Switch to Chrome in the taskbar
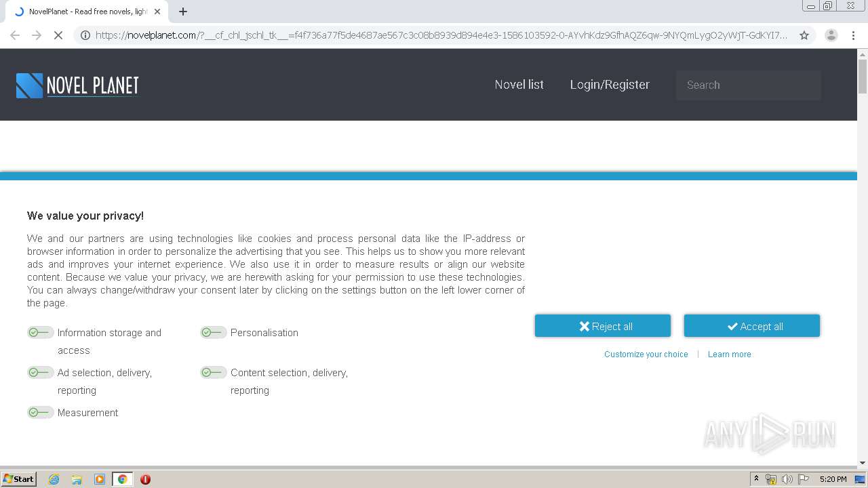Viewport: 868px width, 488px height. [x=123, y=479]
